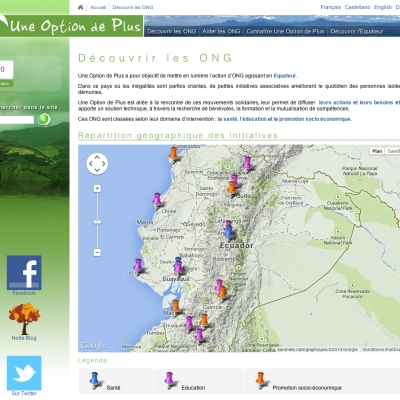Focus the site search input field

point(17,120)
